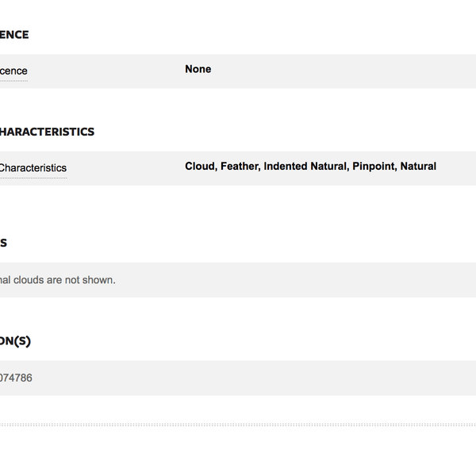Click the 'HARACTERISTICS' section heading
Screen dimensions: 476x476
47,132
